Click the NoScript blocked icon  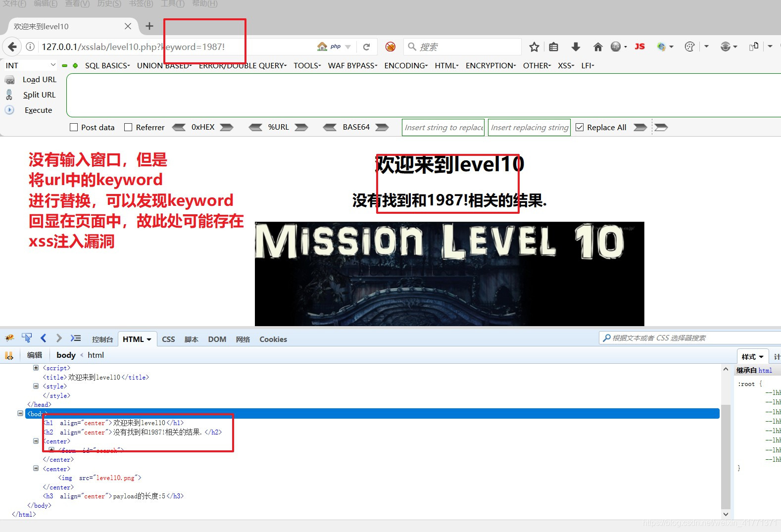(390, 47)
